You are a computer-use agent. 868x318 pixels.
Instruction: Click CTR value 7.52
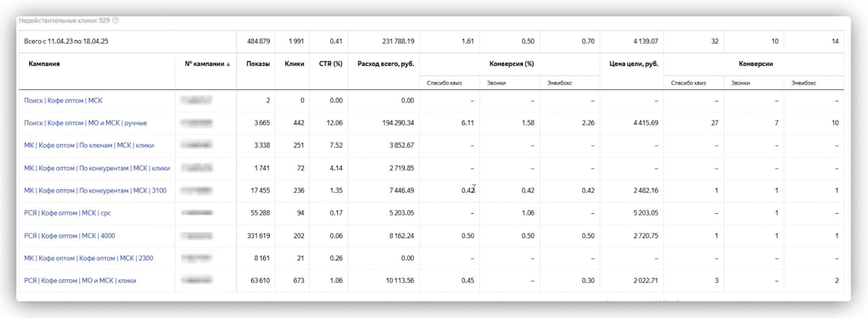tap(336, 145)
